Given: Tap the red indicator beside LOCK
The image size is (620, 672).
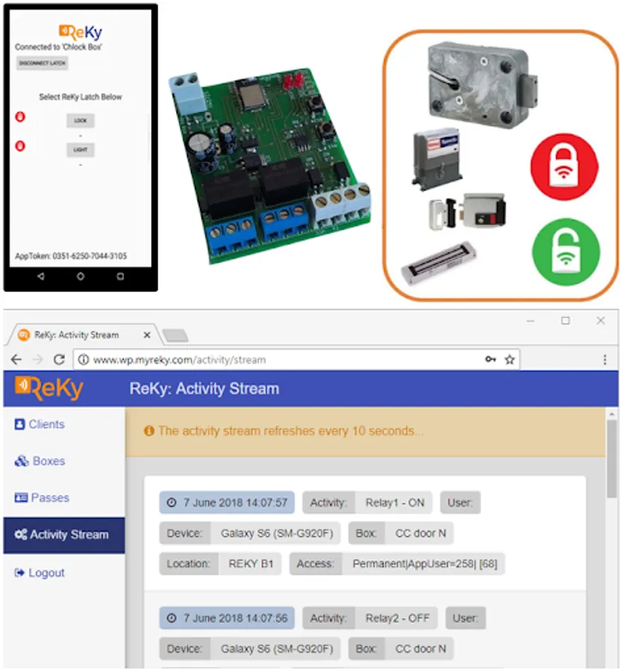Looking at the screenshot, I should pos(20,116).
